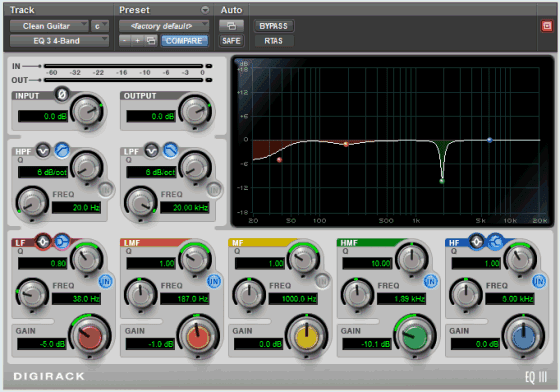Click the red LF node on graph

pos(279,160)
